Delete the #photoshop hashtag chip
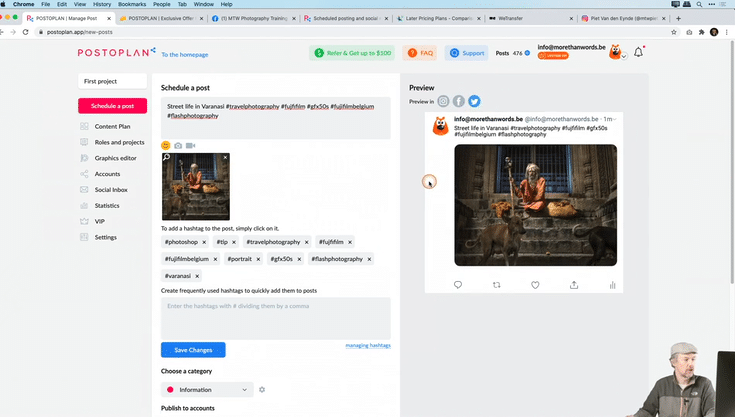The width and height of the screenshot is (735, 417). [204, 242]
